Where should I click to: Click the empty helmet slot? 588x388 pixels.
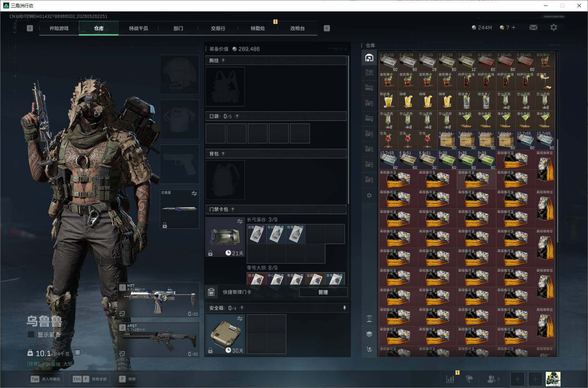pyautogui.click(x=179, y=75)
